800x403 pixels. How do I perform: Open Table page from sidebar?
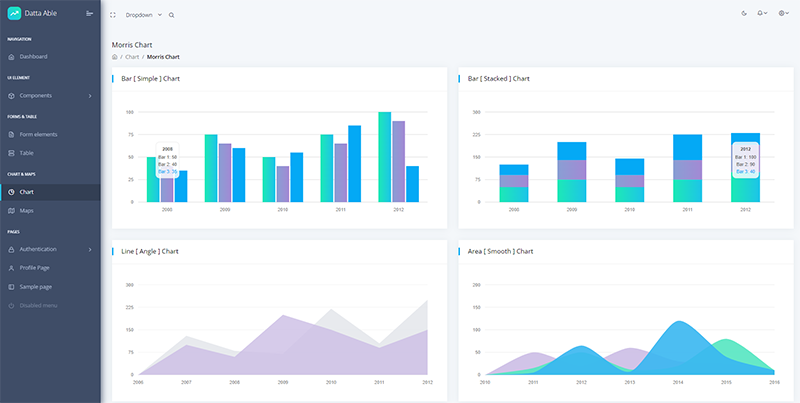(x=50, y=153)
